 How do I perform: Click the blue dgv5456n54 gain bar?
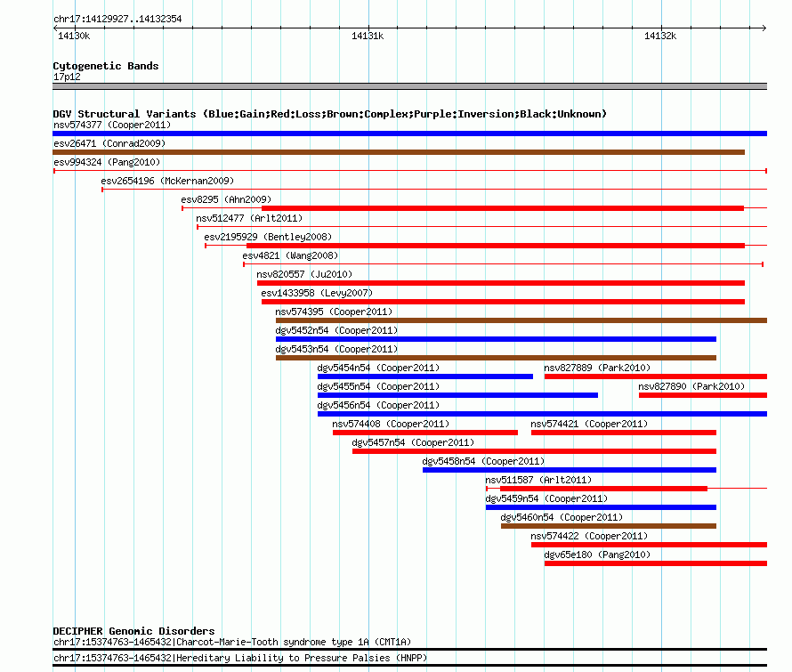pyautogui.click(x=543, y=414)
